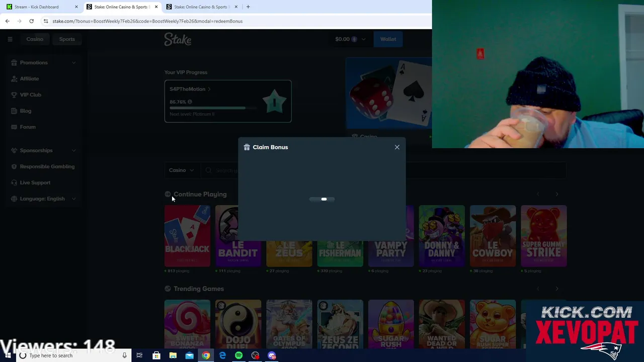The image size is (644, 362).
Task: Open the sidebar hamburger menu
Action: pos(10,39)
